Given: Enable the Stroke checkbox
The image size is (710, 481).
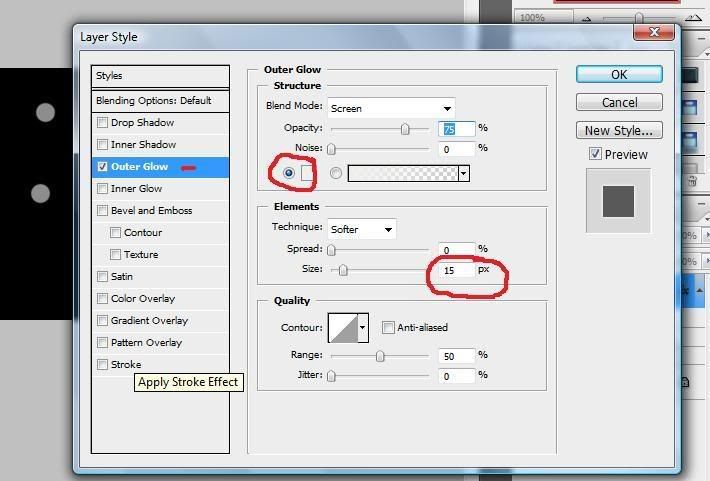Looking at the screenshot, I should tap(103, 364).
